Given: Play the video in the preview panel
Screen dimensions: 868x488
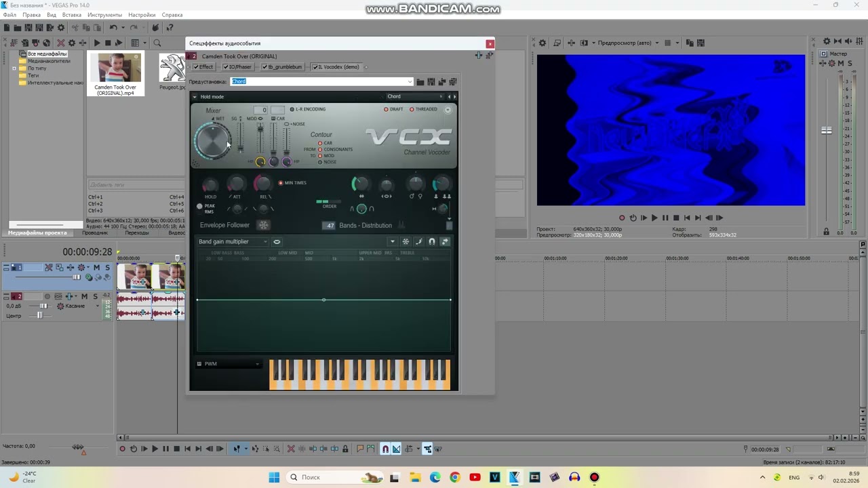Looking at the screenshot, I should click(654, 218).
